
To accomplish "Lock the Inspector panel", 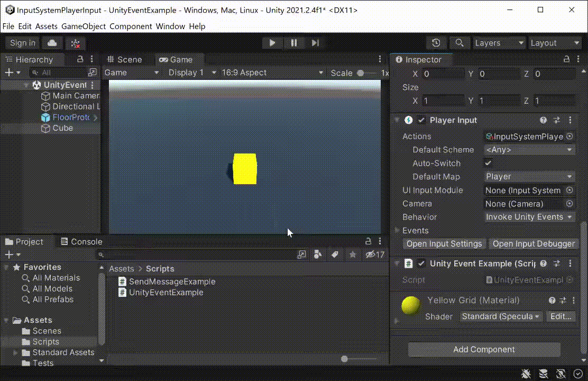I will 567,59.
